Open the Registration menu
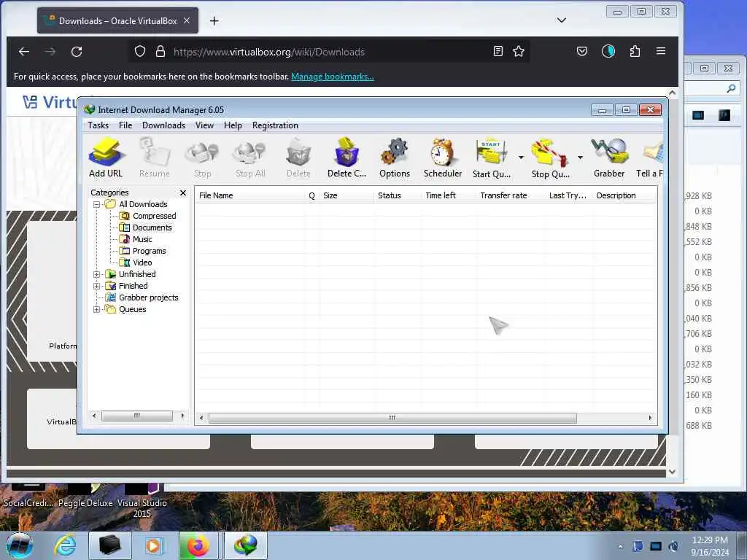 point(275,125)
